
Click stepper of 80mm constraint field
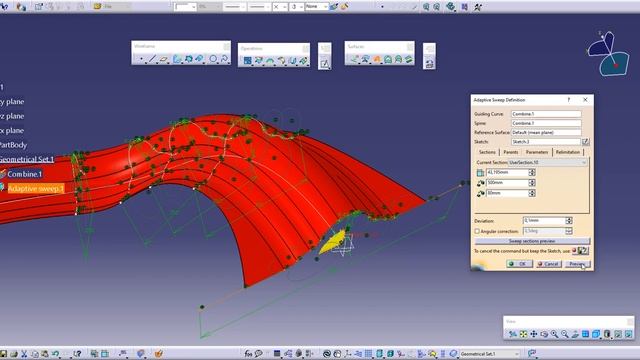click(532, 193)
